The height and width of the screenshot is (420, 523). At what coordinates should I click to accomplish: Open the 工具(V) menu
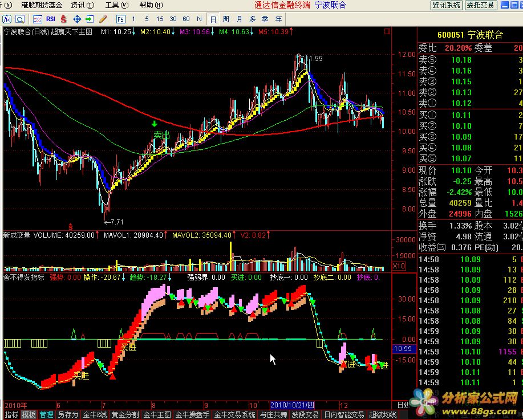[117, 5]
